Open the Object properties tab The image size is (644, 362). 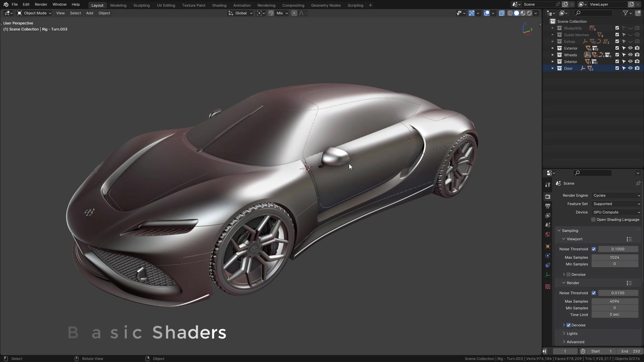pyautogui.click(x=548, y=246)
